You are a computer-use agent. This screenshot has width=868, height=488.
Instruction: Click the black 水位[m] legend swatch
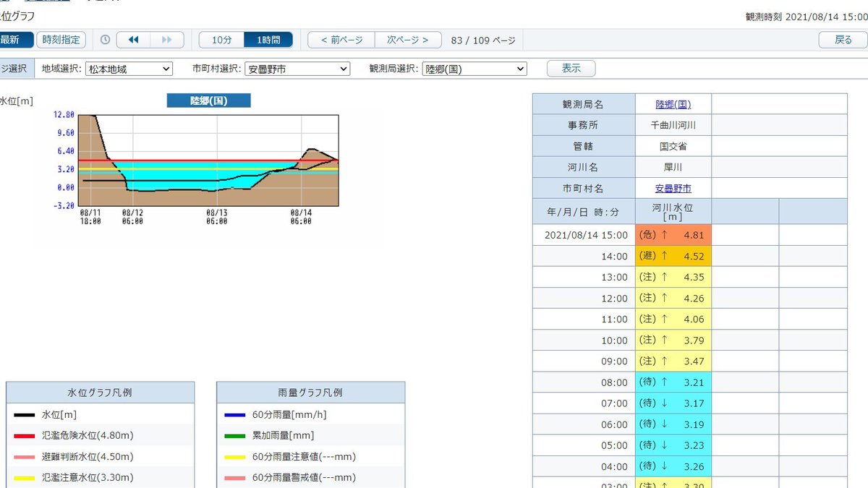pos(24,415)
